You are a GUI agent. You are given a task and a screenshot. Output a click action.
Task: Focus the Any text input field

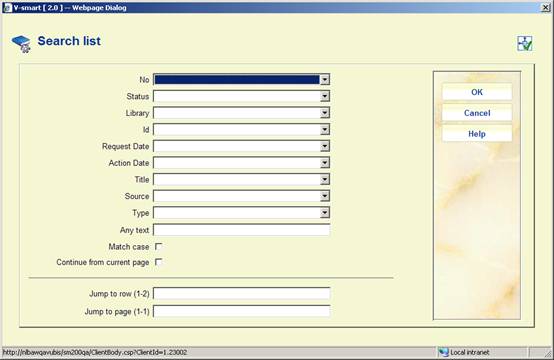tap(242, 230)
